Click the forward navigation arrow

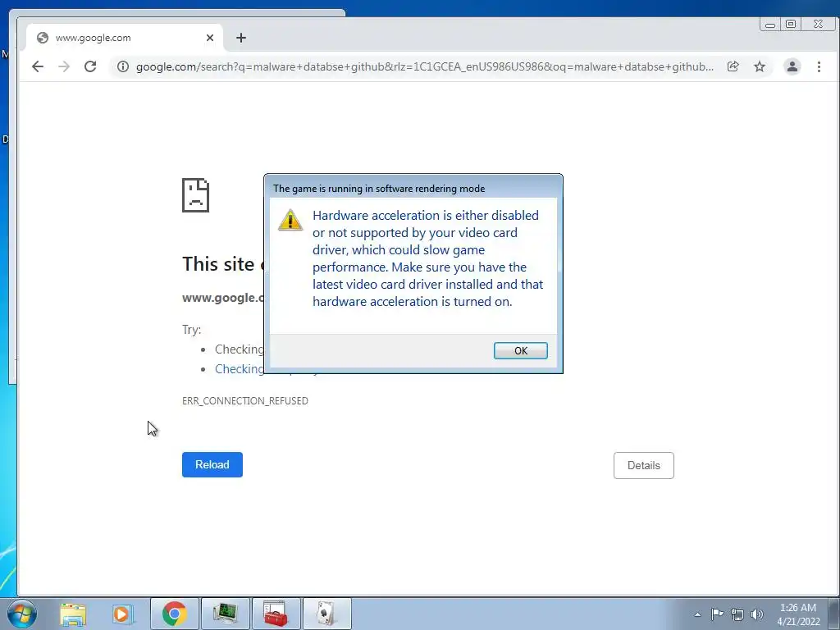coord(64,66)
